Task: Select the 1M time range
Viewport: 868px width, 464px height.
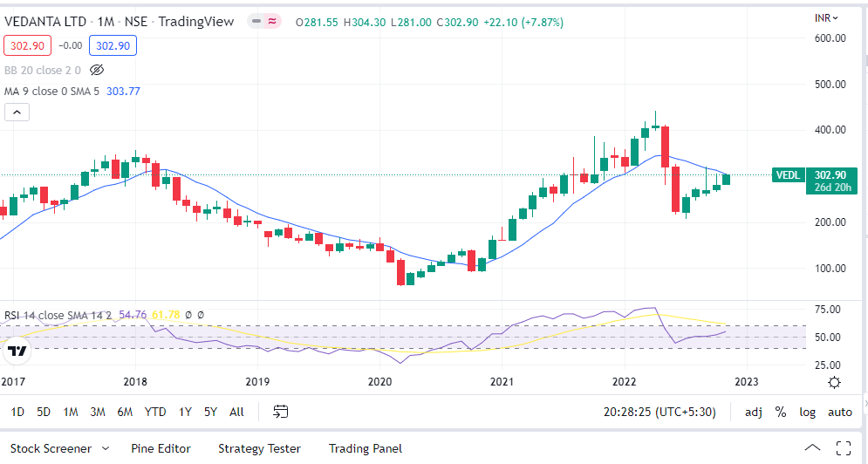Action: click(x=71, y=412)
